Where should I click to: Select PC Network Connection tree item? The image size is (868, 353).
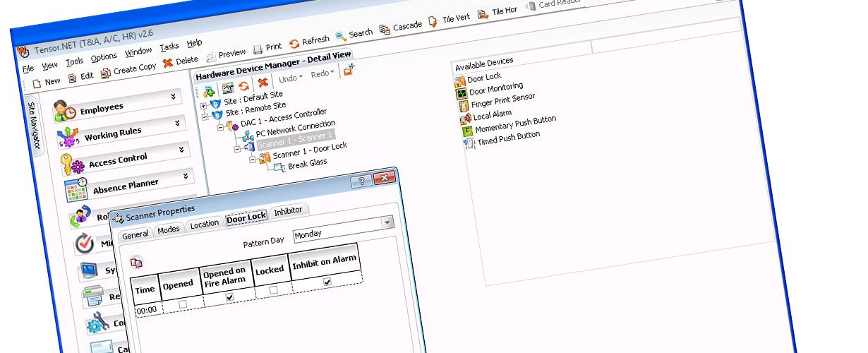296,130
